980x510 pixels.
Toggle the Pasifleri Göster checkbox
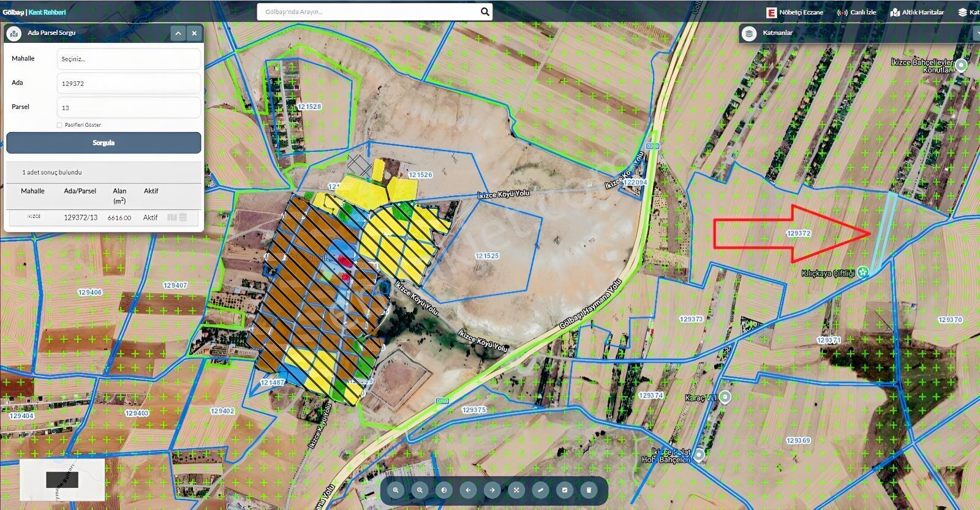(59, 125)
